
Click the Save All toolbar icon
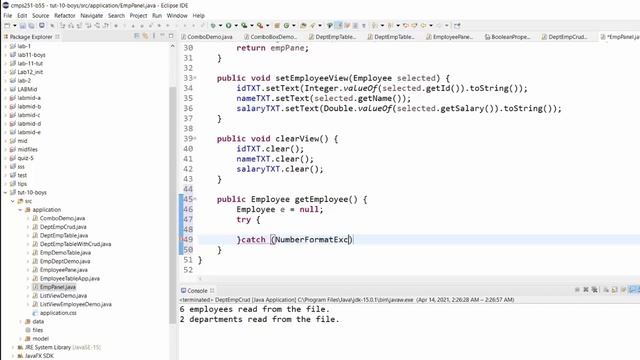click(31, 25)
